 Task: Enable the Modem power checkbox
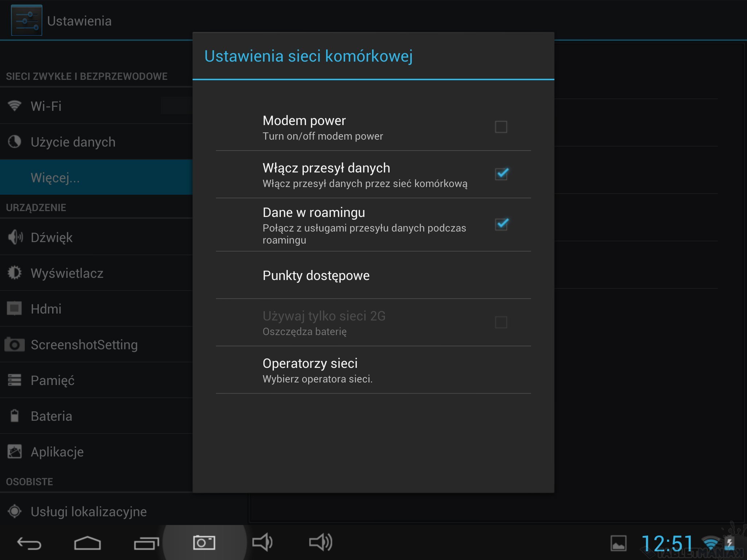click(x=501, y=127)
